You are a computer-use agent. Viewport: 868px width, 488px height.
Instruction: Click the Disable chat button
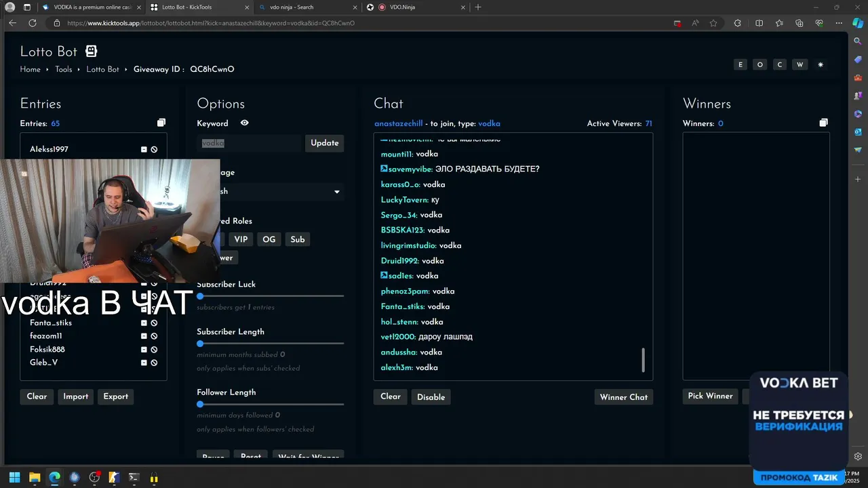431,397
